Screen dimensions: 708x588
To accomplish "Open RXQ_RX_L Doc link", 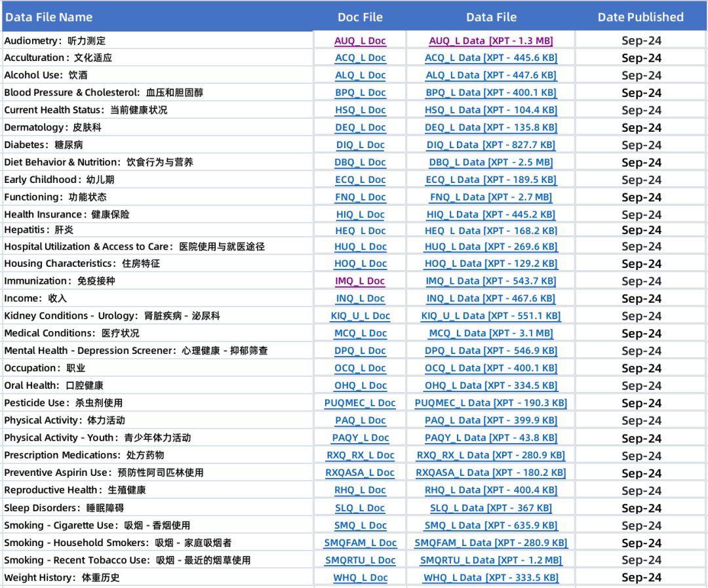I will tap(361, 455).
